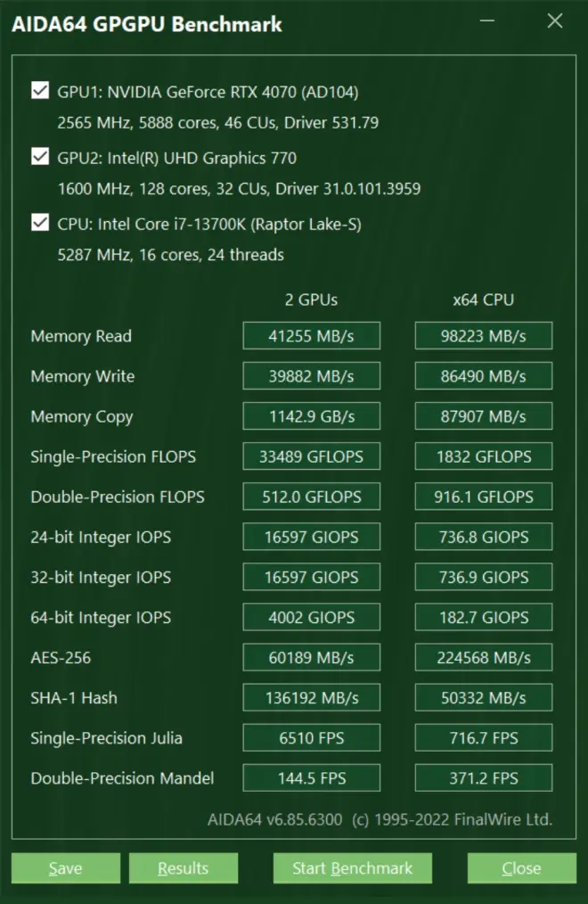Toggle the GPU2 Intel UHD Graphics 770 checkbox
The height and width of the screenshot is (904, 588).
pos(40,157)
